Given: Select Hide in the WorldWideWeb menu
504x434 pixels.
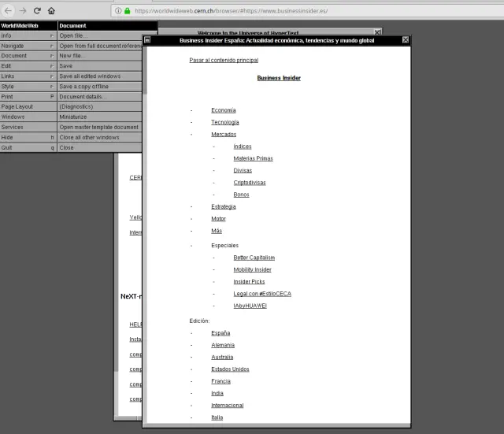Looking at the screenshot, I should click(28, 137).
